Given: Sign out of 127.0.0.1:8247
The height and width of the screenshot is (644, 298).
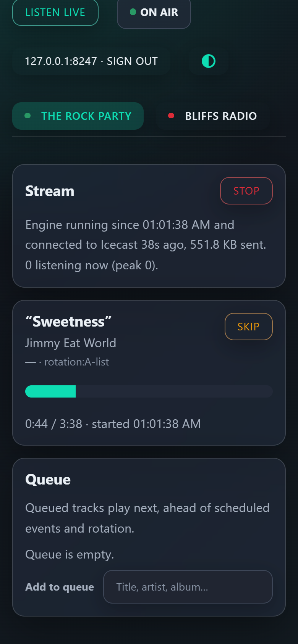Looking at the screenshot, I should tap(91, 61).
